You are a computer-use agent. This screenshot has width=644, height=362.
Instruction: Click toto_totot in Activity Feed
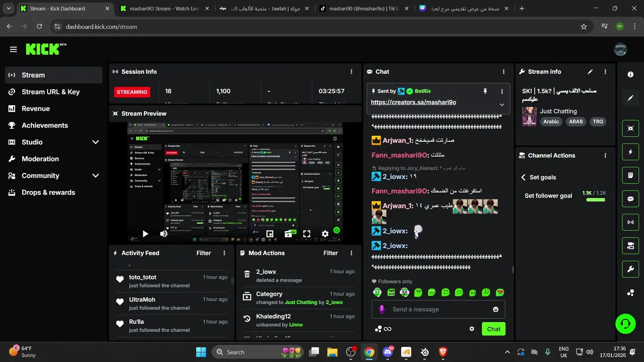coord(142,278)
